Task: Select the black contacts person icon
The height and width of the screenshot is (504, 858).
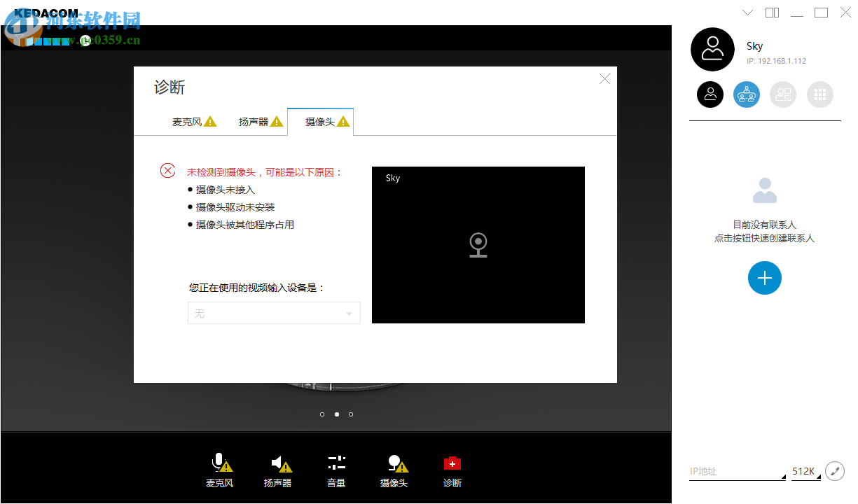Action: pos(710,94)
